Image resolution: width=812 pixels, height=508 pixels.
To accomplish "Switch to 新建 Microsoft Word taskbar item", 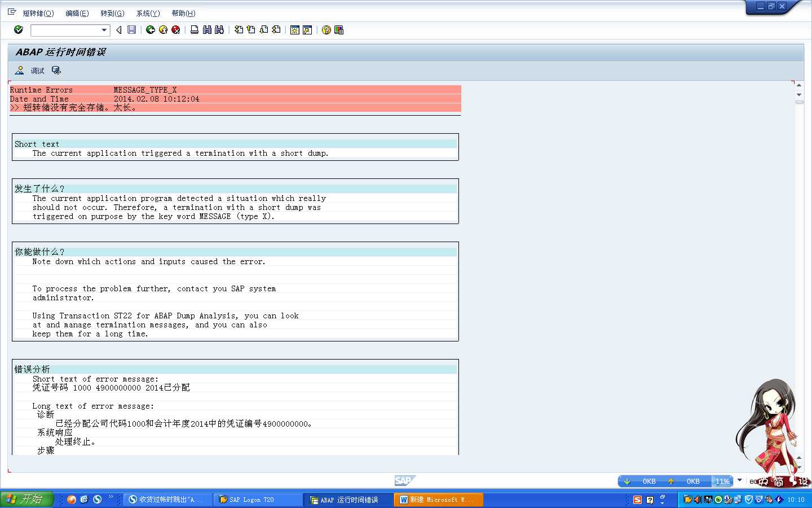I will point(439,500).
